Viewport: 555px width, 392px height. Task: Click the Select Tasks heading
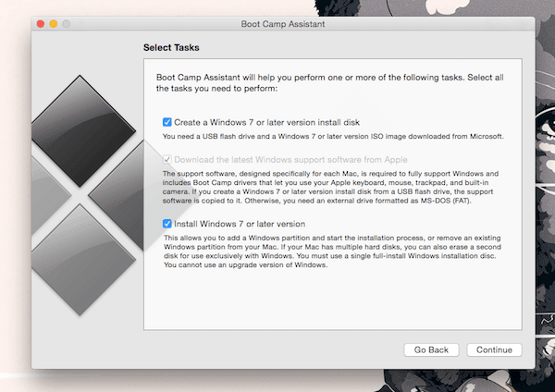click(x=171, y=48)
